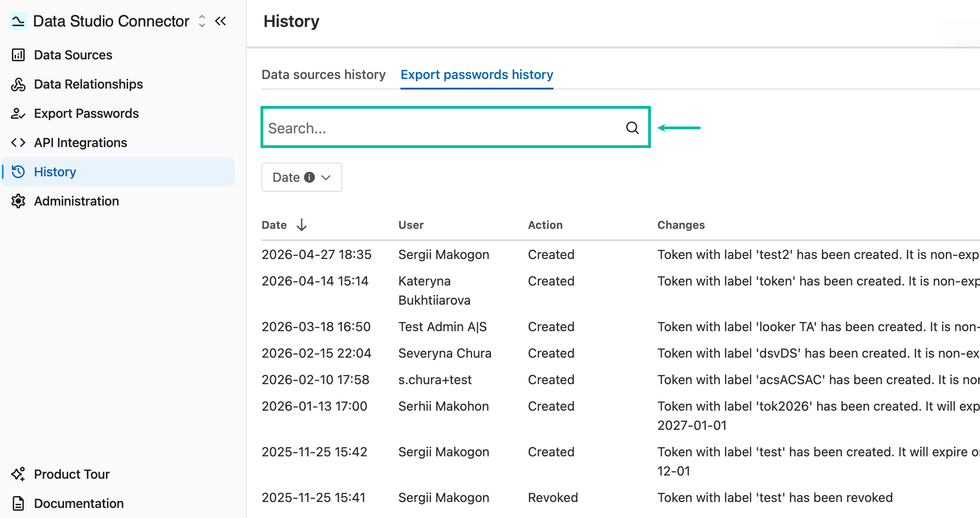Click the Export Passwords user icon

[18, 113]
